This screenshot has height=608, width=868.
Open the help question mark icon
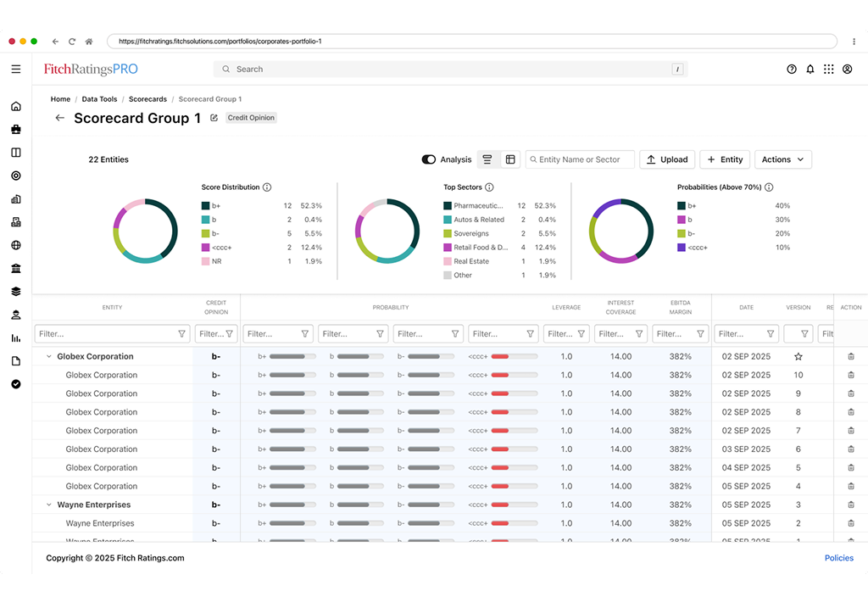point(792,70)
